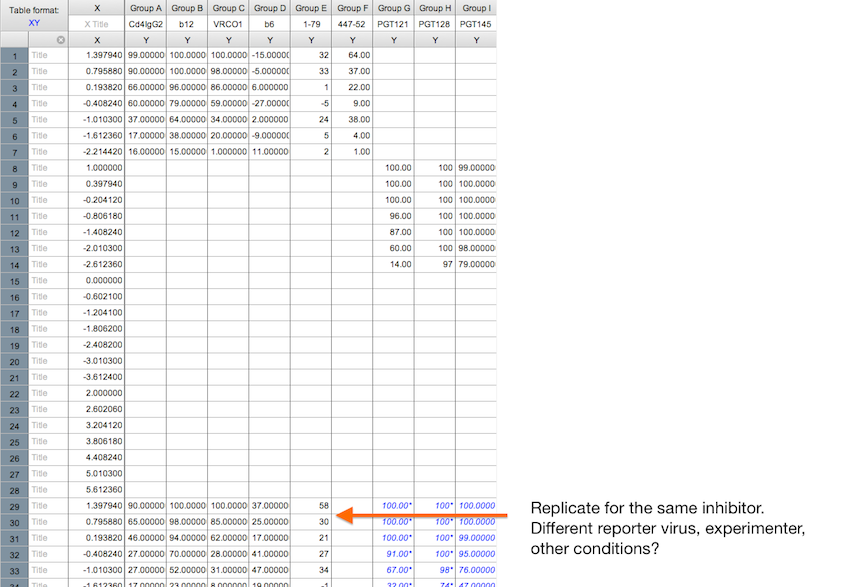The image size is (861, 587).
Task: Click the 14.00 cell under PGT121
Action: point(393,265)
